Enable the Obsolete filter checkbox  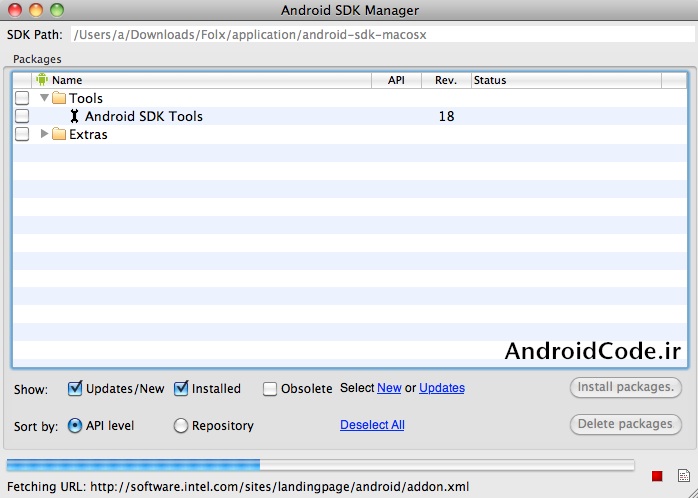270,388
